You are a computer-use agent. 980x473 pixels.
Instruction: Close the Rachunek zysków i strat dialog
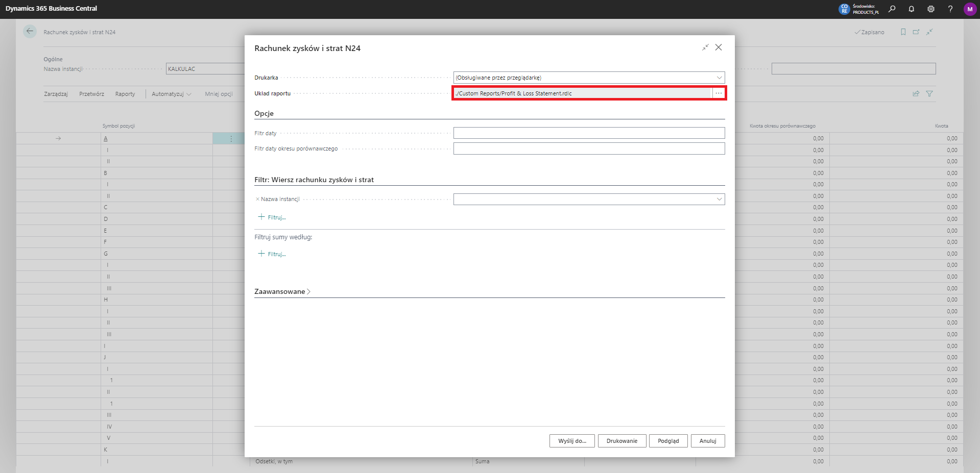(x=719, y=47)
